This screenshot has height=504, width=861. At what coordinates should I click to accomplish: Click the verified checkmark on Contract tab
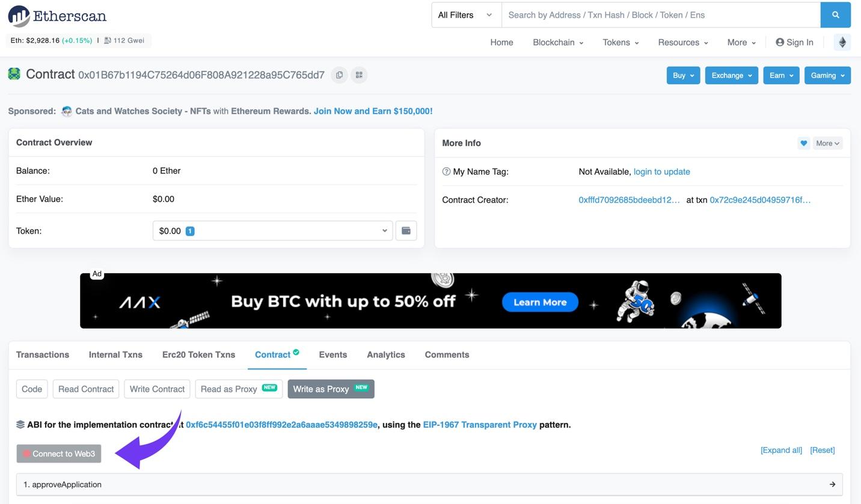(x=296, y=352)
